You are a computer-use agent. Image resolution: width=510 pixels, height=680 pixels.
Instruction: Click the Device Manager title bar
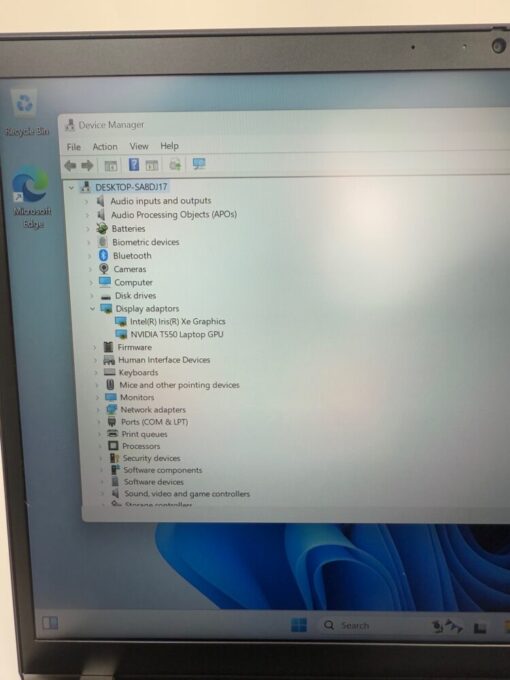click(284, 124)
